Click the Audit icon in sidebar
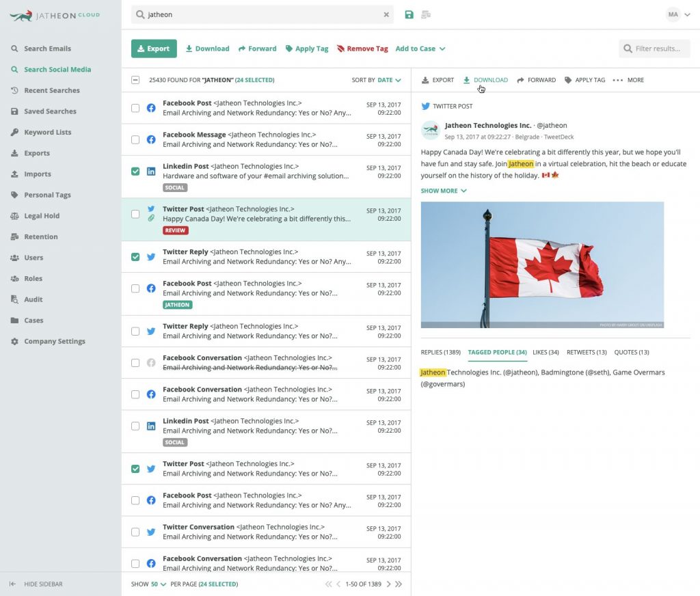Screen dimensions: 700x596 coord(15,299)
